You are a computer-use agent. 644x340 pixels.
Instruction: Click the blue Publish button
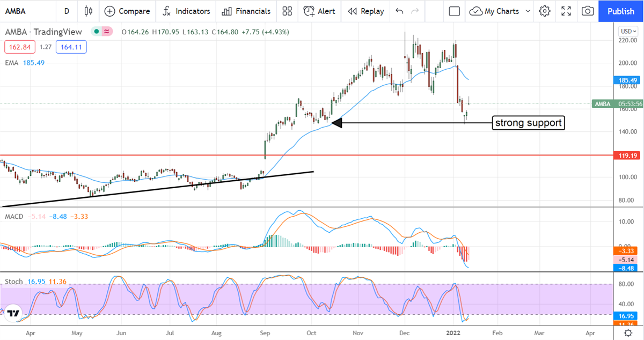[x=621, y=11]
